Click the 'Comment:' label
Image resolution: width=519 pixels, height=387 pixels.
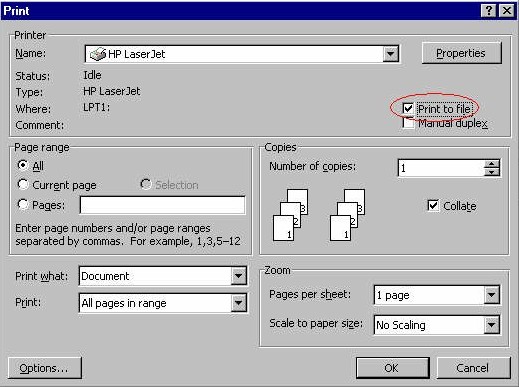40,125
